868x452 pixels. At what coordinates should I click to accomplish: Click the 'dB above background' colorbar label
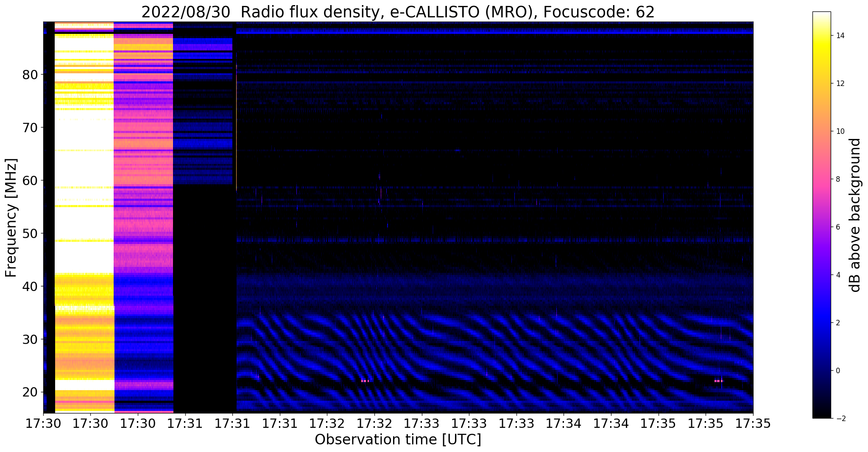(855, 215)
